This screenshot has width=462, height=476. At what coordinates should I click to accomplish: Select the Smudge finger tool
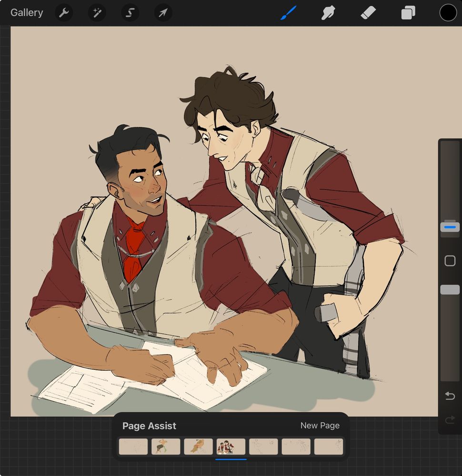(328, 13)
